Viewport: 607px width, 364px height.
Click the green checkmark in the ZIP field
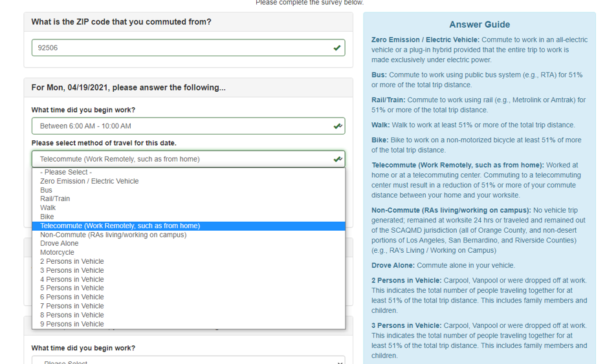337,48
